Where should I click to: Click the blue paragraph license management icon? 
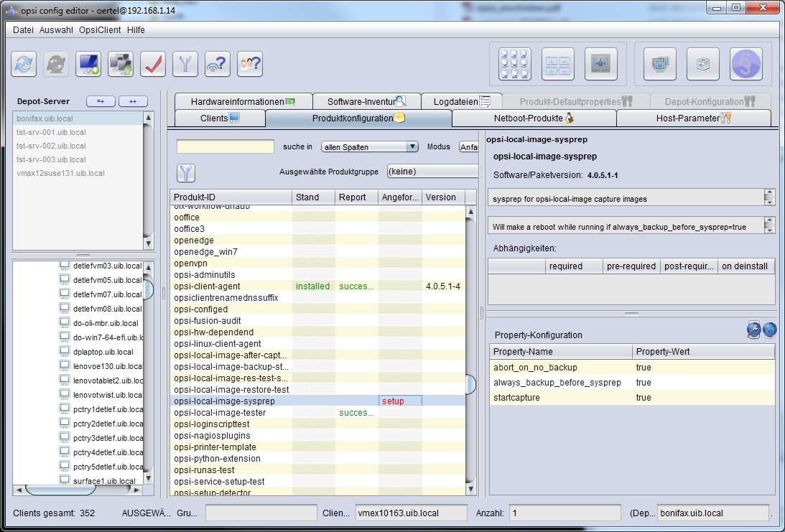[746, 64]
